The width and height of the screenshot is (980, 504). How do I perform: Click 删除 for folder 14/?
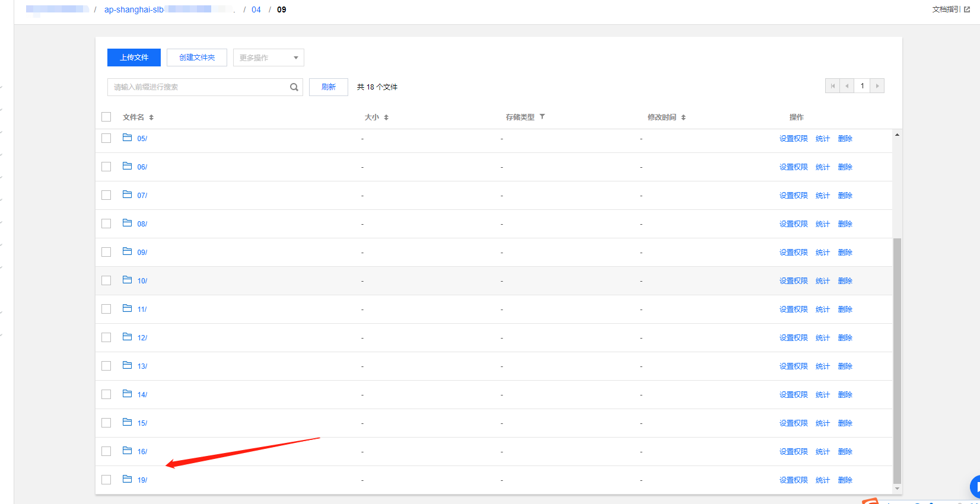click(x=845, y=395)
